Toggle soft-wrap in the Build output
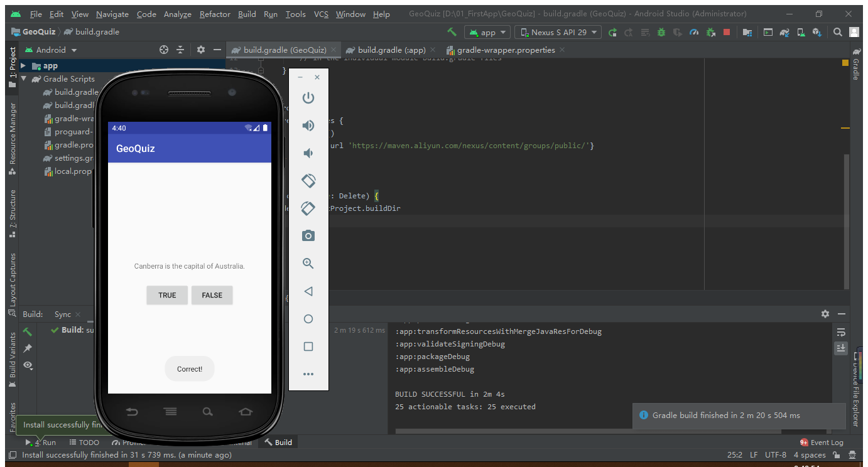Image resolution: width=868 pixels, height=467 pixels. [841, 331]
